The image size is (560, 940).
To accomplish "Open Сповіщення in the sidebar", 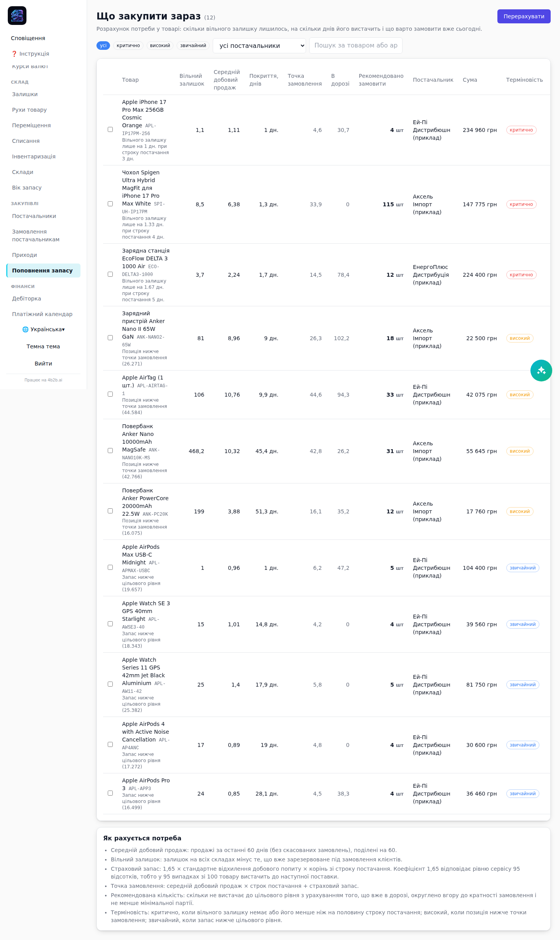I will (28, 38).
